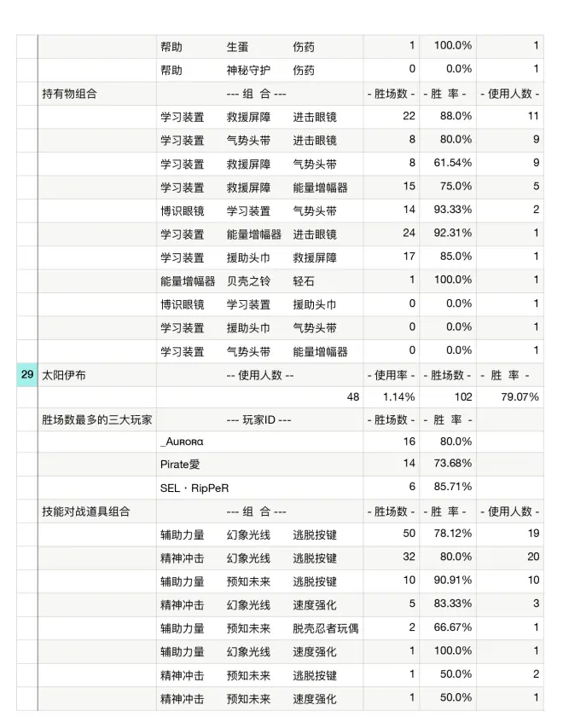Select the cell showing 102 wins
The image size is (563, 728).
[448, 396]
